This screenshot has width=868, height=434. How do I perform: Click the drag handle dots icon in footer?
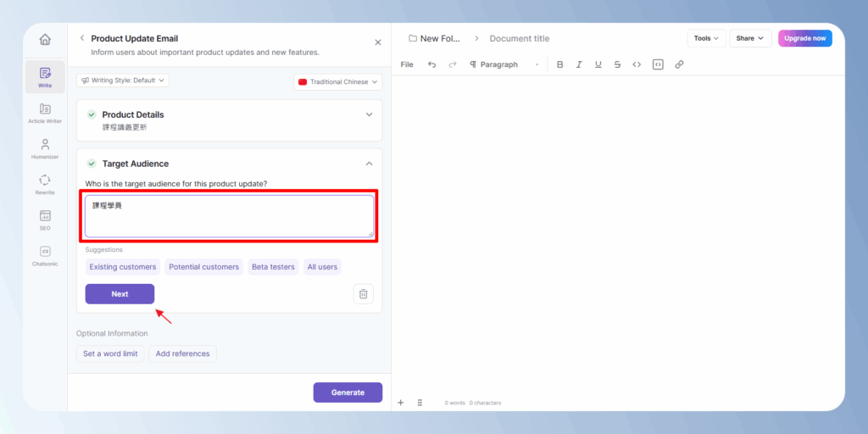[x=420, y=403]
